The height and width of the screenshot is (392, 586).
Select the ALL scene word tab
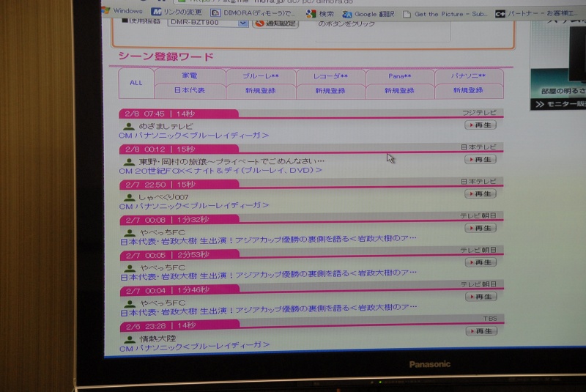(136, 83)
